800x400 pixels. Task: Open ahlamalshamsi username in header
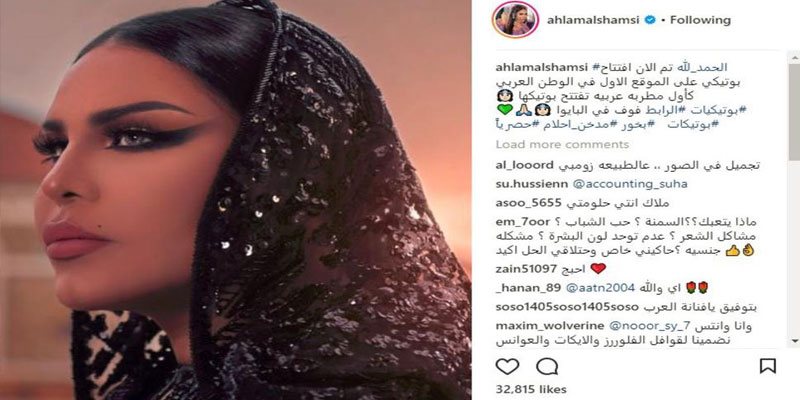(x=594, y=20)
